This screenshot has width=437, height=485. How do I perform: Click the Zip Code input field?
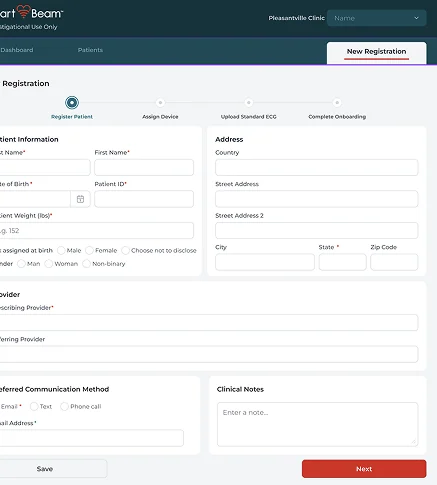pos(394,262)
